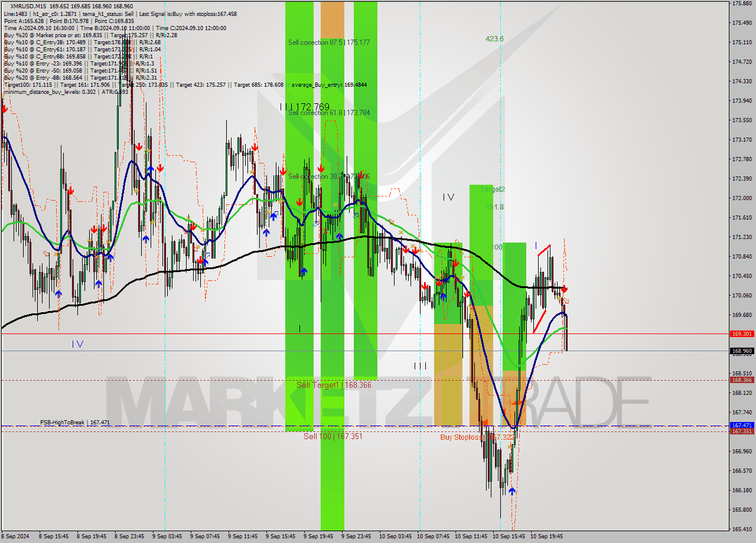Click the 173.170 price axis label
The height and width of the screenshot is (543, 756).
click(x=742, y=140)
